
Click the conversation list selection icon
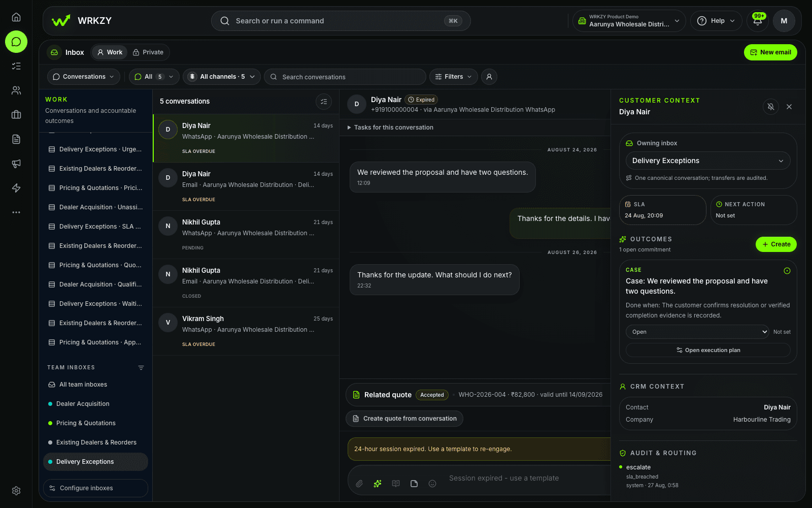coord(324,102)
